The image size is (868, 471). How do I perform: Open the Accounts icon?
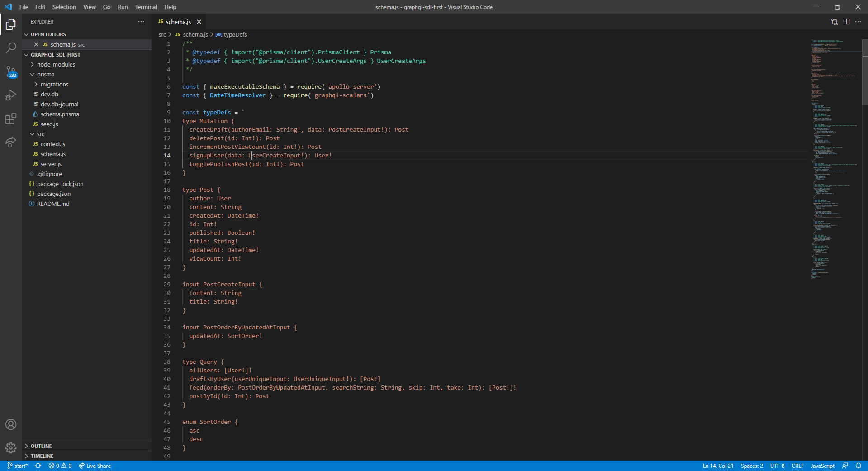click(x=11, y=424)
